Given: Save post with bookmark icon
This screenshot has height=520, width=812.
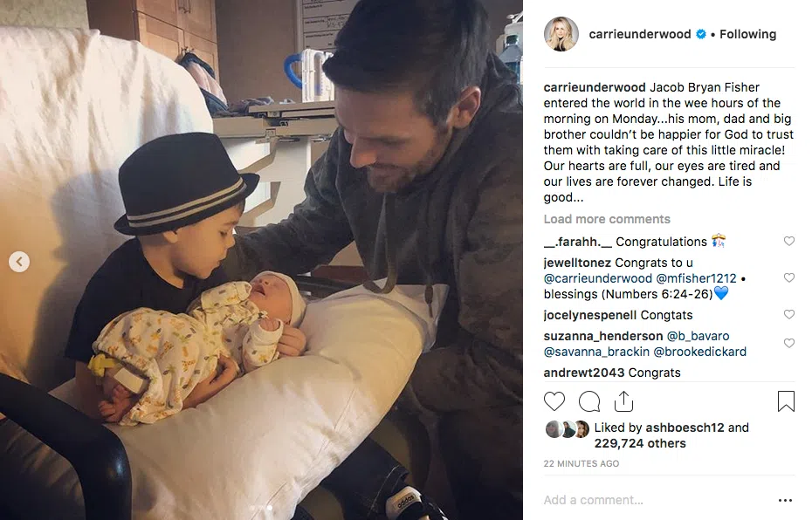Looking at the screenshot, I should coord(786,401).
